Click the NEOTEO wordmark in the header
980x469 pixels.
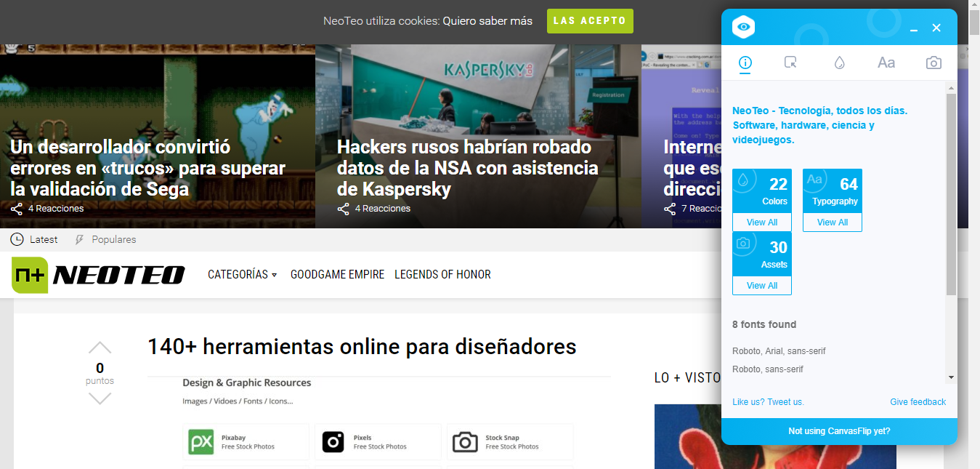119,275
